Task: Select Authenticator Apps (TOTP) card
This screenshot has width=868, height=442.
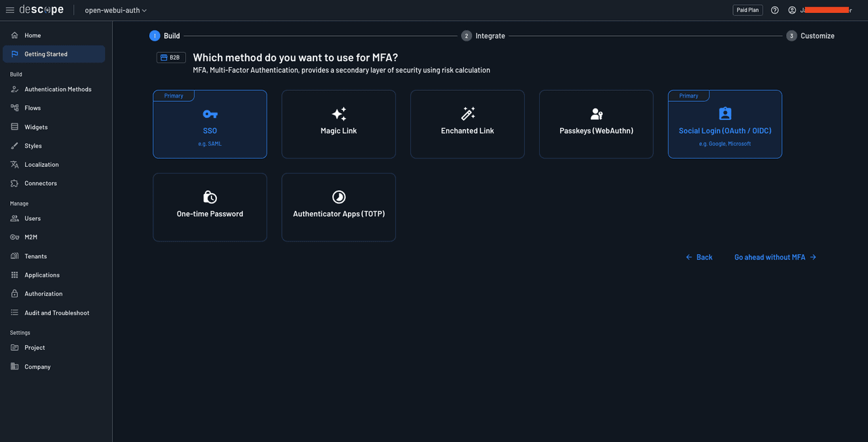Action: click(x=338, y=207)
